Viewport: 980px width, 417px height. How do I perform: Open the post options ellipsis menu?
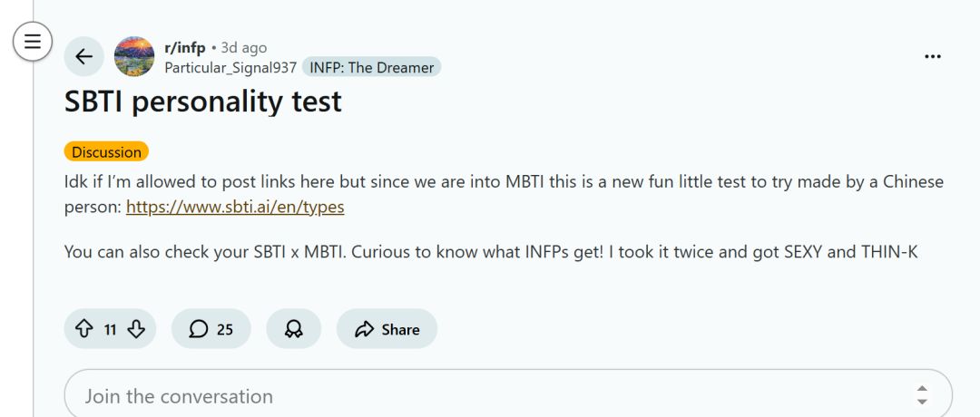tap(932, 56)
